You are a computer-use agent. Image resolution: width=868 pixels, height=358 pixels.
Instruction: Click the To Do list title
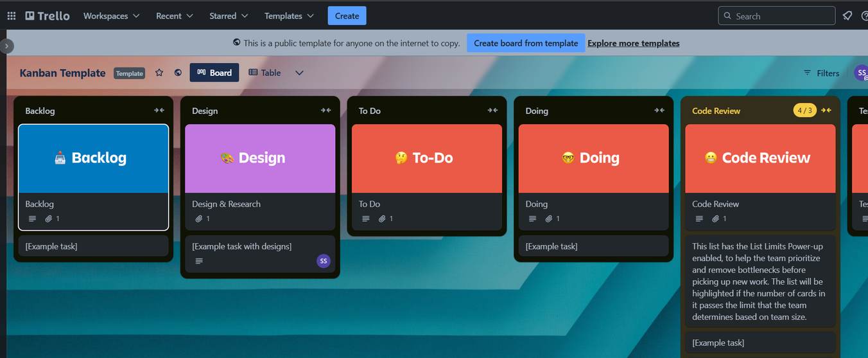370,111
